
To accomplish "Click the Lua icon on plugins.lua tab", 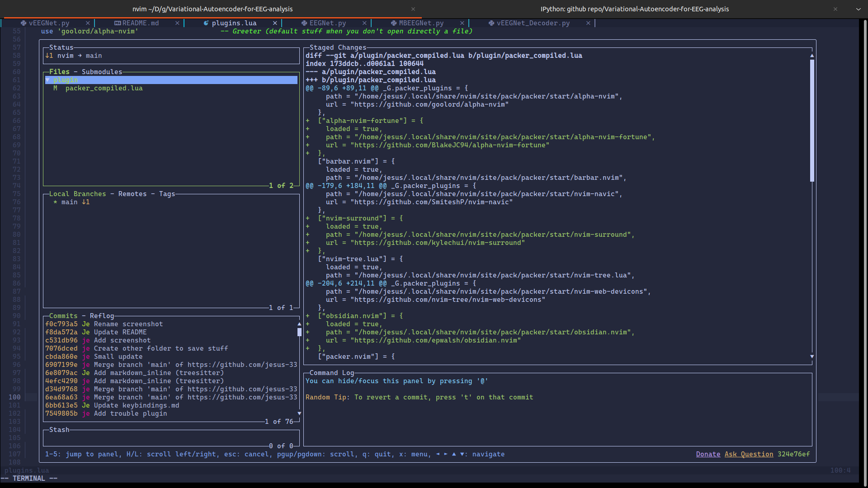I will [x=206, y=23].
